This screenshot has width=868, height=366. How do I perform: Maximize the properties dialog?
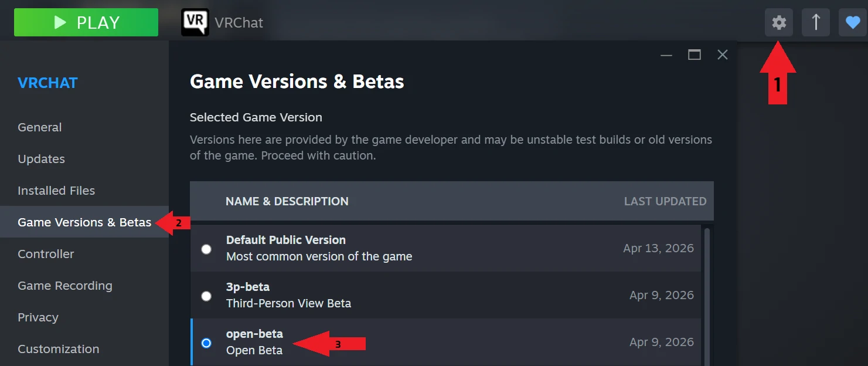tap(695, 55)
